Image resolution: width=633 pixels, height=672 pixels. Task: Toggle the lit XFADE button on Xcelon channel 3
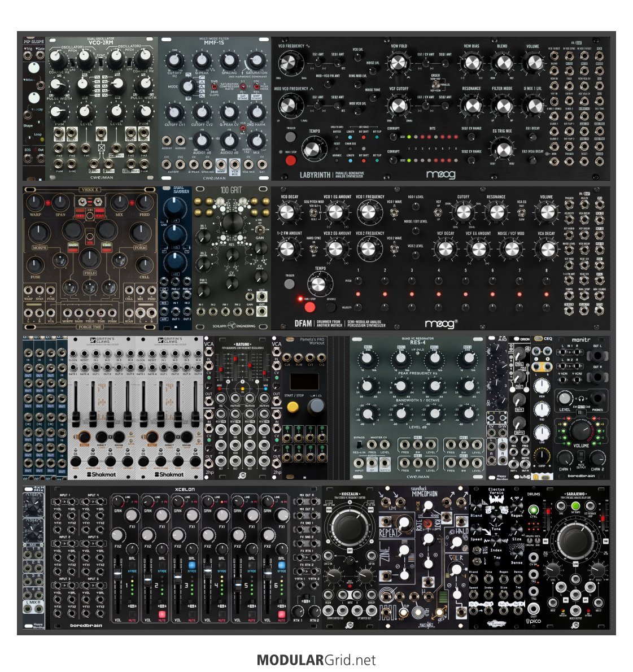[x=192, y=565]
